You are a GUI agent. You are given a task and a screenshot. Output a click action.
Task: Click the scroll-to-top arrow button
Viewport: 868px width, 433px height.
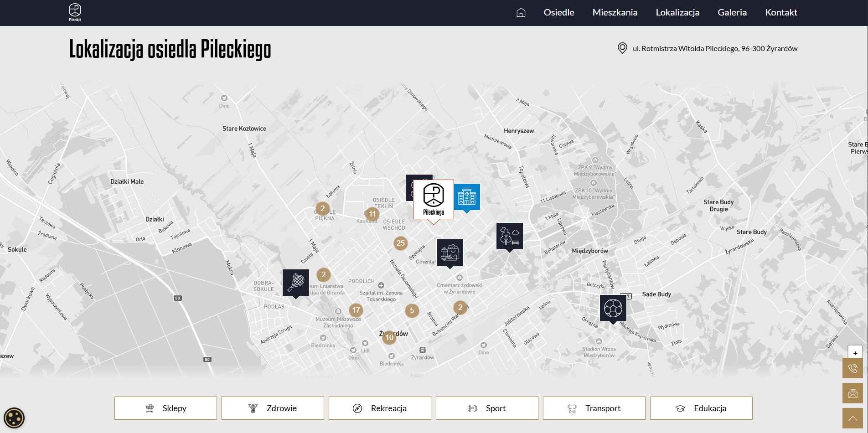[852, 418]
